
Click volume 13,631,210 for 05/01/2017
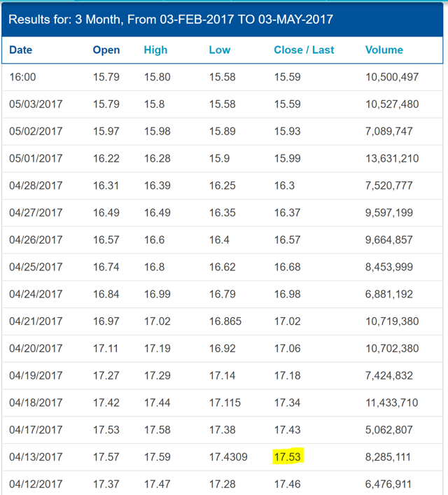pos(392,158)
